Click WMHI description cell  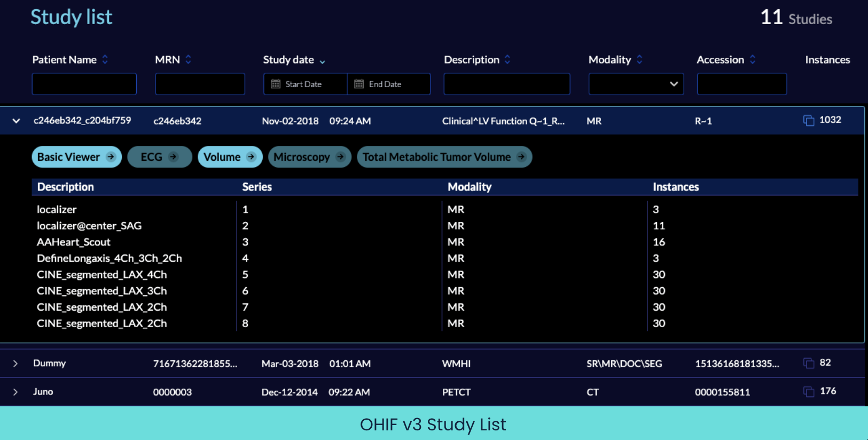pyautogui.click(x=456, y=364)
